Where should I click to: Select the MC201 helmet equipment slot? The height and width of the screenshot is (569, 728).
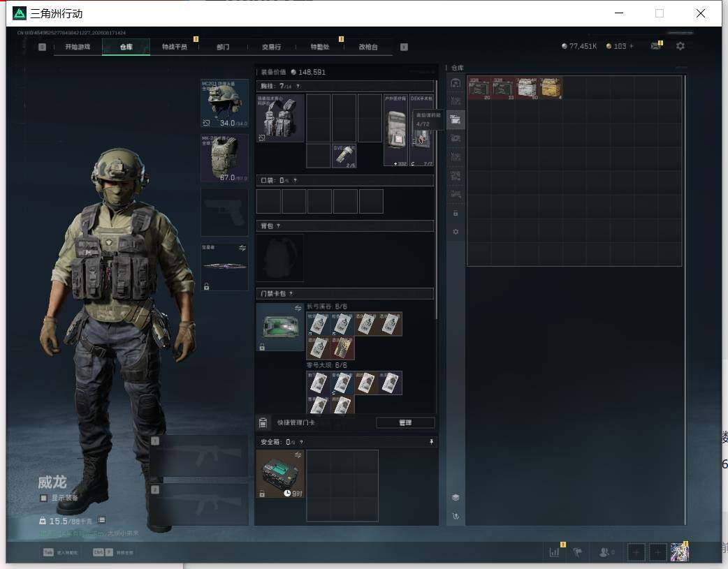pos(224,103)
